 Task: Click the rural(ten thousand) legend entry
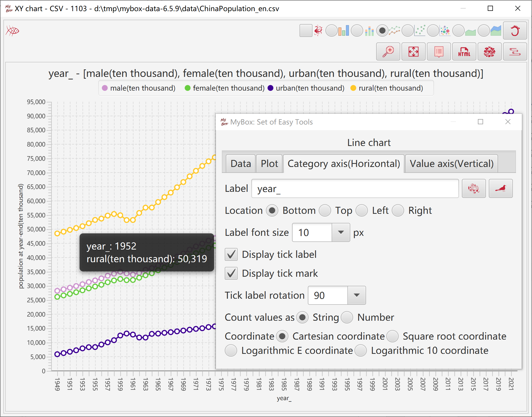tap(387, 88)
